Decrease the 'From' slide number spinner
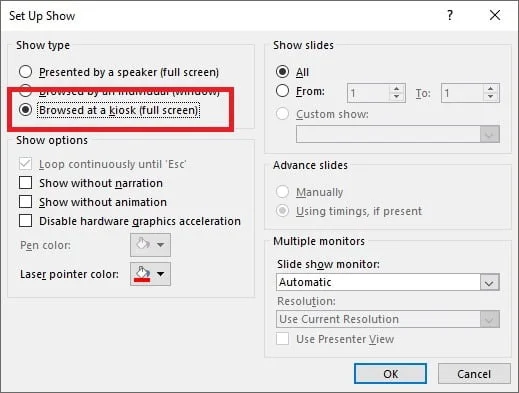The width and height of the screenshot is (519, 393). coord(396,97)
